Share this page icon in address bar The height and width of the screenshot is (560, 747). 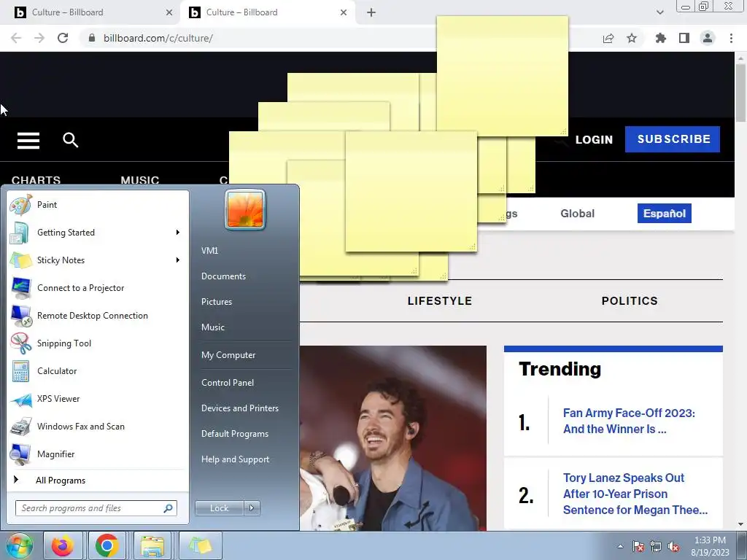pyautogui.click(x=608, y=38)
